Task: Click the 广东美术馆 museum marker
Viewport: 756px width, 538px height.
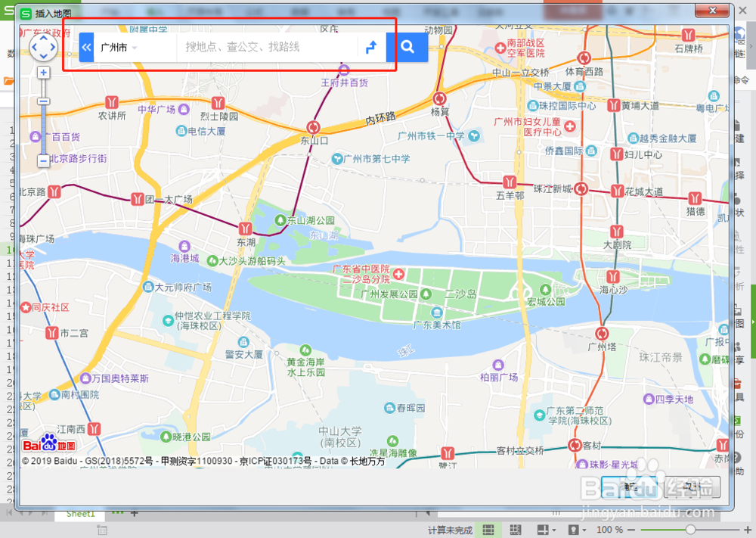Action: click(x=437, y=313)
